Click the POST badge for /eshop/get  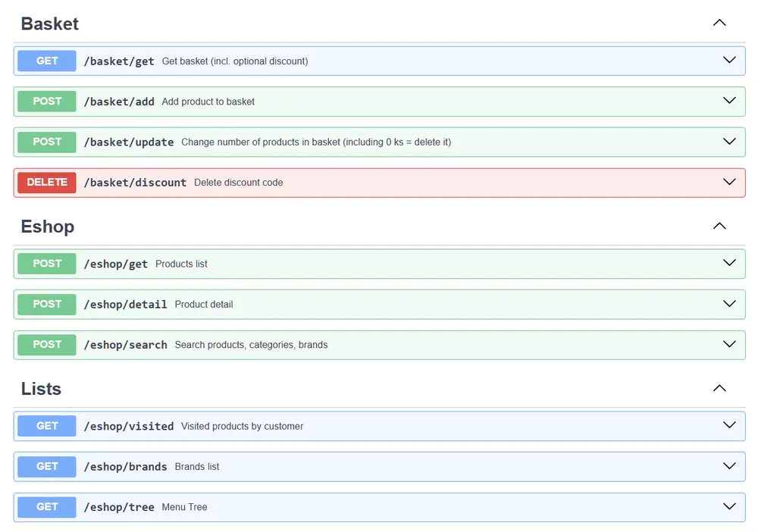[x=47, y=264]
